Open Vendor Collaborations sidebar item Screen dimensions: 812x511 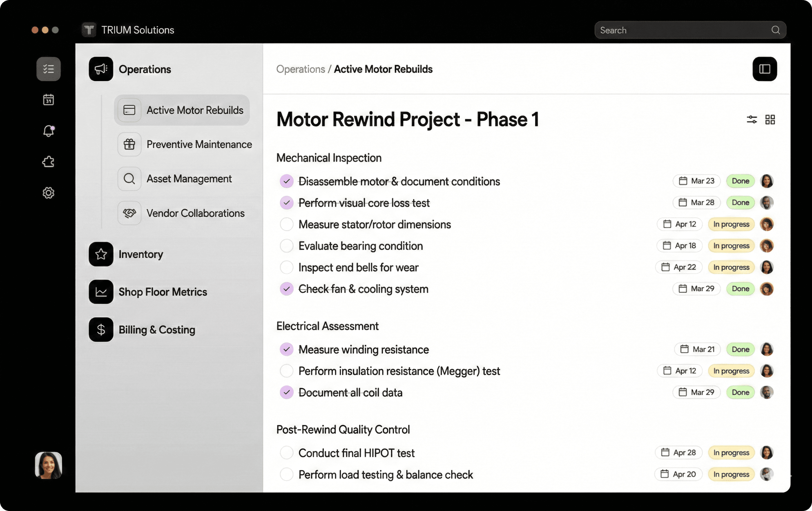tap(195, 213)
